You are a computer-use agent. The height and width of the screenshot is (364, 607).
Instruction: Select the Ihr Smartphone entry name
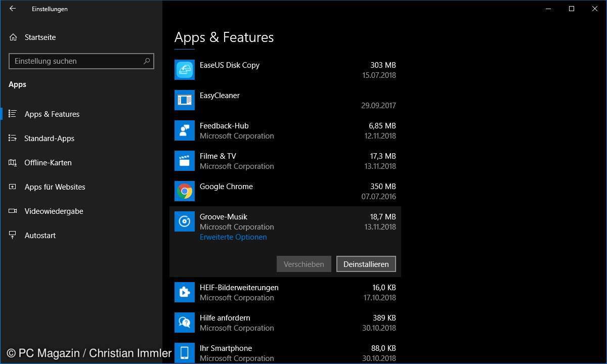click(226, 348)
